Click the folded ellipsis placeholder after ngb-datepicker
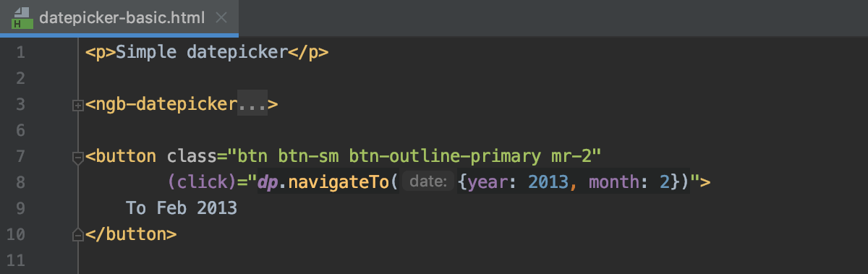This screenshot has width=868, height=274. click(x=252, y=105)
